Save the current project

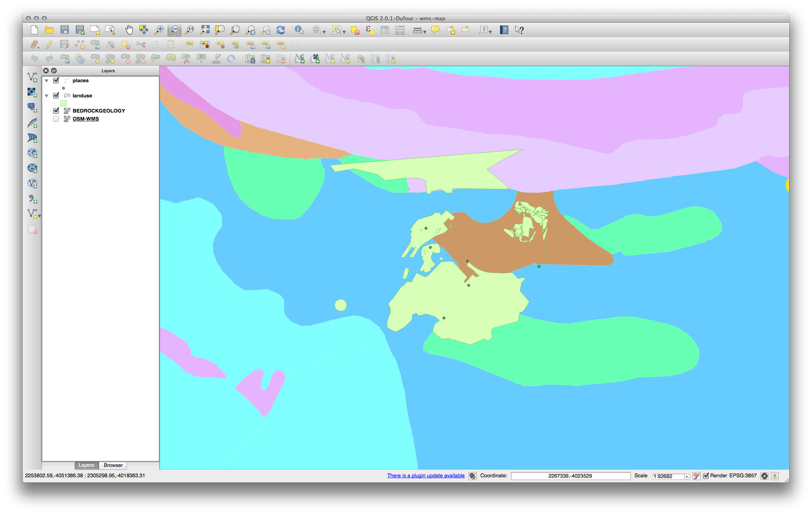tap(65, 30)
